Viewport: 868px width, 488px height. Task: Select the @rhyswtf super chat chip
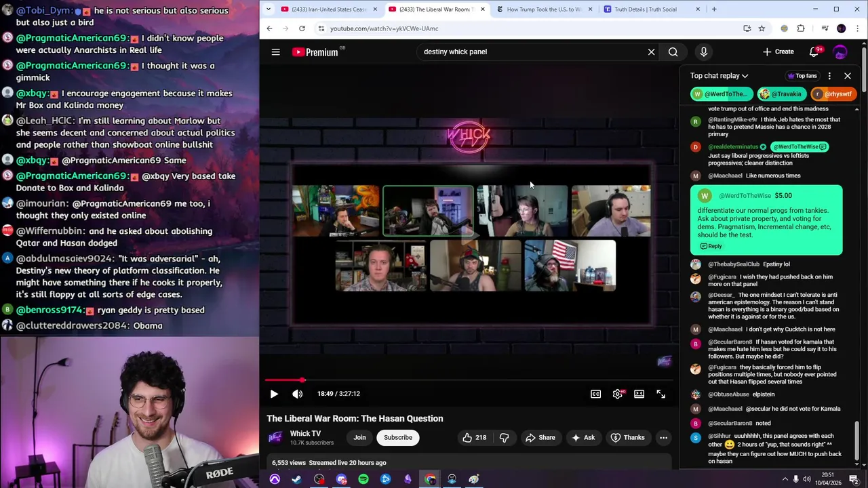pyautogui.click(x=833, y=94)
